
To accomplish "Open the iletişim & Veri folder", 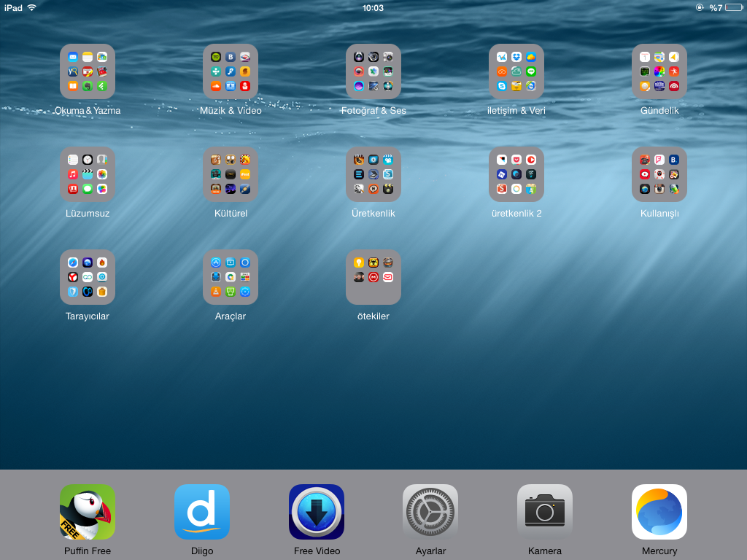I will pyautogui.click(x=516, y=71).
